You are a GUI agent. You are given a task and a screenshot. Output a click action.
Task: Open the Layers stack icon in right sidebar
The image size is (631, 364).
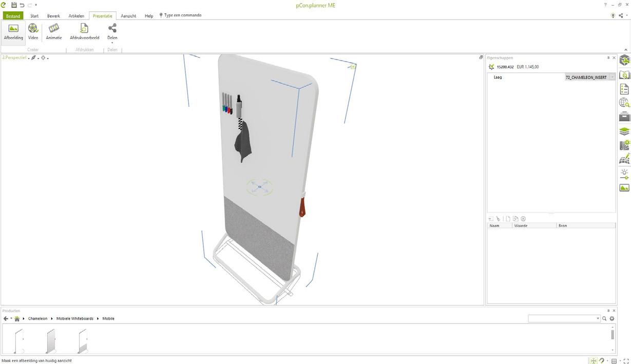(624, 131)
